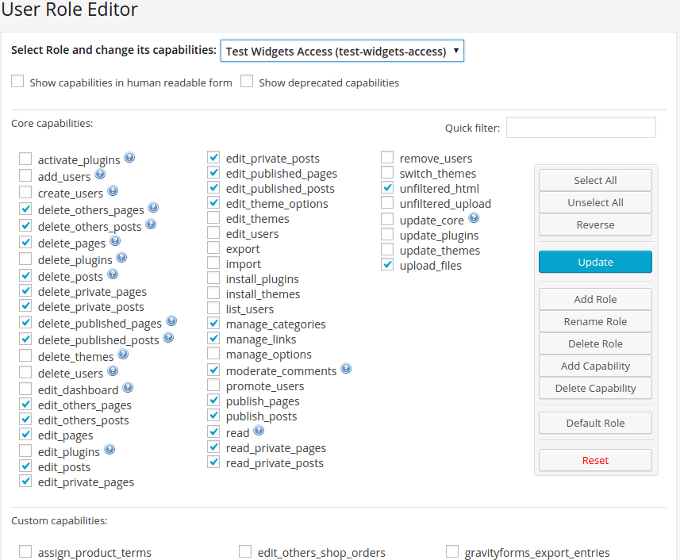The image size is (680, 560).
Task: Uncheck upload_files capability
Action: tap(387, 264)
